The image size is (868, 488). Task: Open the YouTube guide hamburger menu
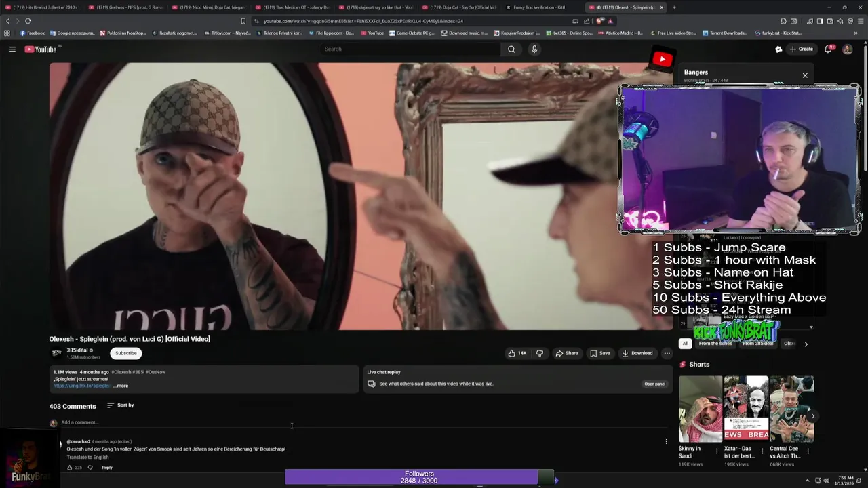[x=12, y=49]
